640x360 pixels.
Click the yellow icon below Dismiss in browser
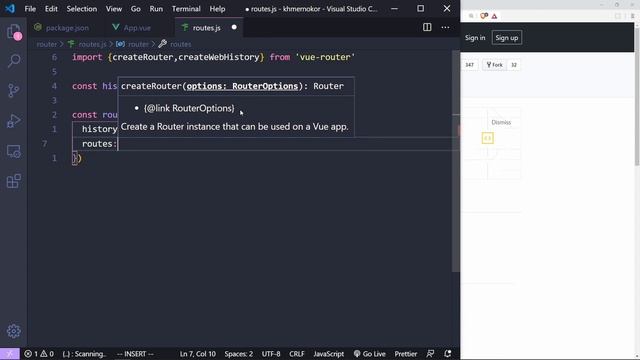(488, 138)
